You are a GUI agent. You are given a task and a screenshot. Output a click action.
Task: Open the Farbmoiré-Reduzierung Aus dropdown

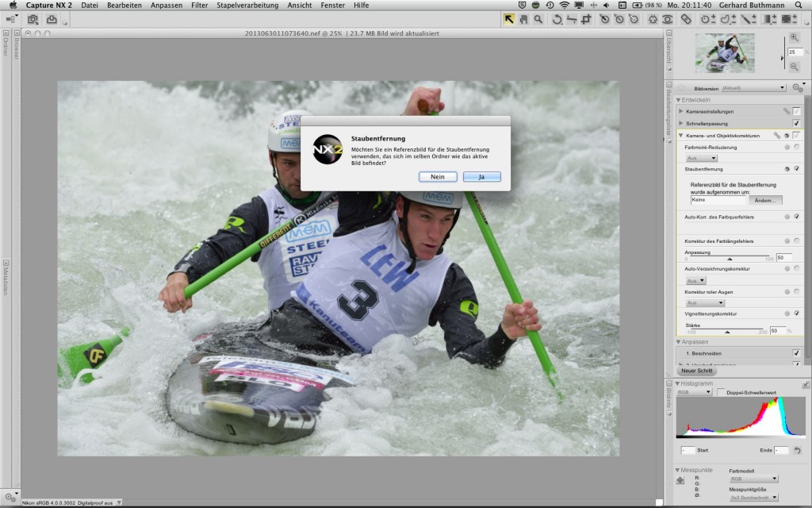click(701, 158)
